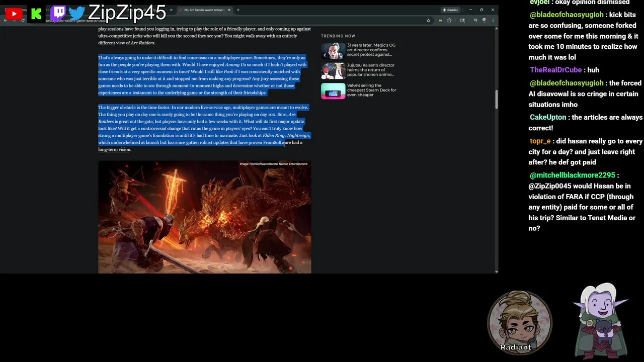
Task: Open the browser Extensions puzzle icon
Action: pos(449,21)
